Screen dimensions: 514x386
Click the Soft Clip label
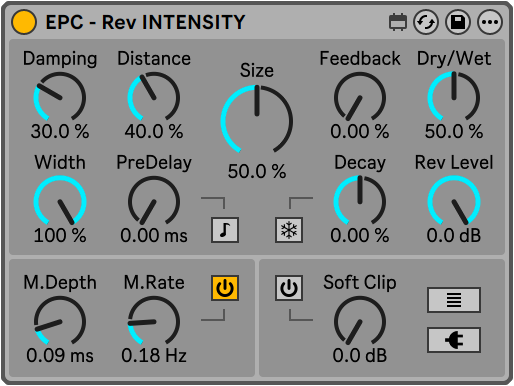click(360, 283)
